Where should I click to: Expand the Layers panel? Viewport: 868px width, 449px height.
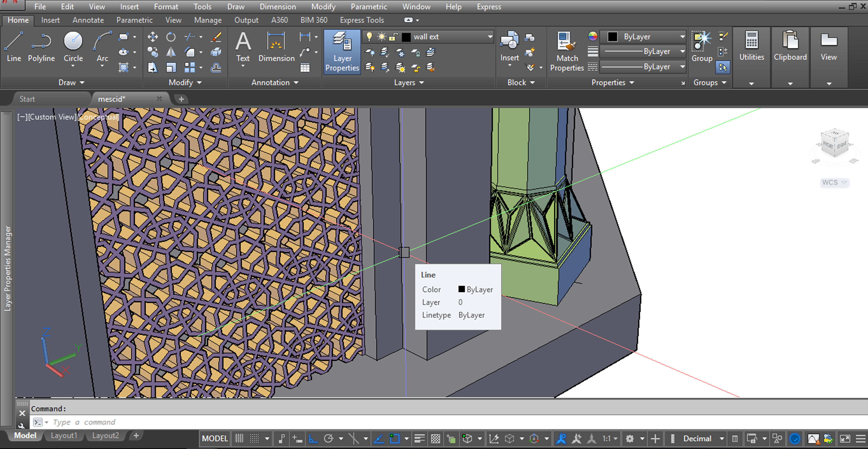(x=409, y=82)
